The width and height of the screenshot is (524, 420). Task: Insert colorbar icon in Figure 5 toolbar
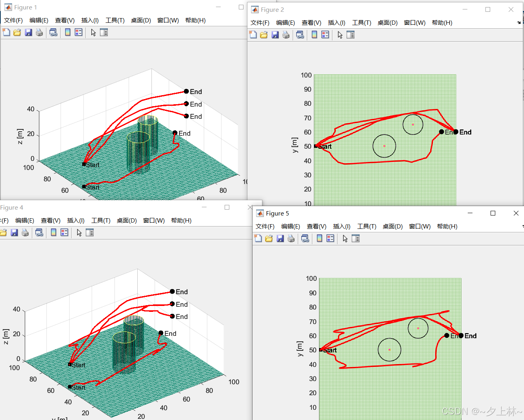(319, 238)
